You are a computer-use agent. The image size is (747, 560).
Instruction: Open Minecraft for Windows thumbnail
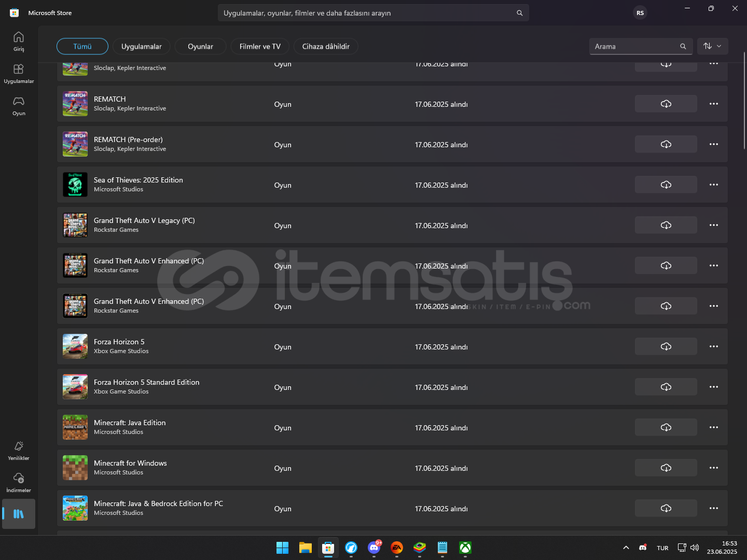pyautogui.click(x=75, y=468)
